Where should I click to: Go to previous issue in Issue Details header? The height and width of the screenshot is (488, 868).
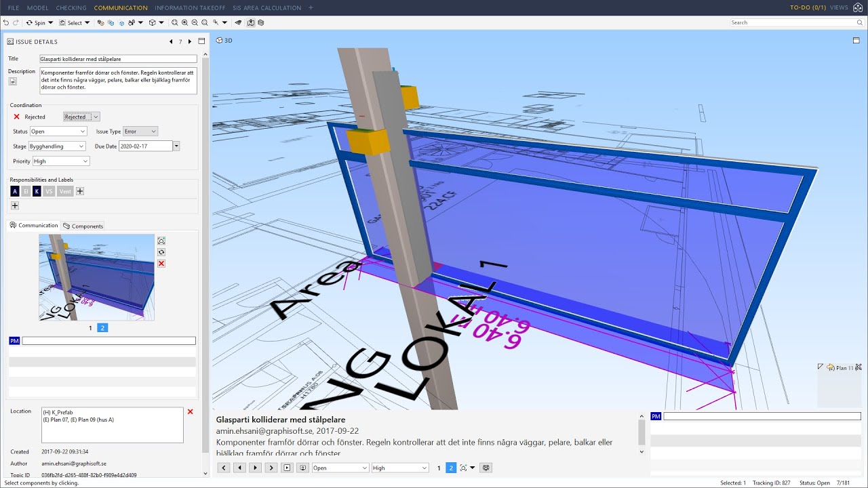(x=171, y=41)
